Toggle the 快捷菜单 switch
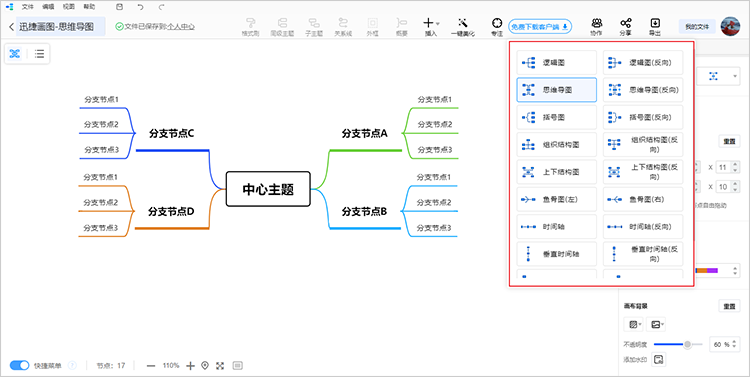 click(x=20, y=366)
